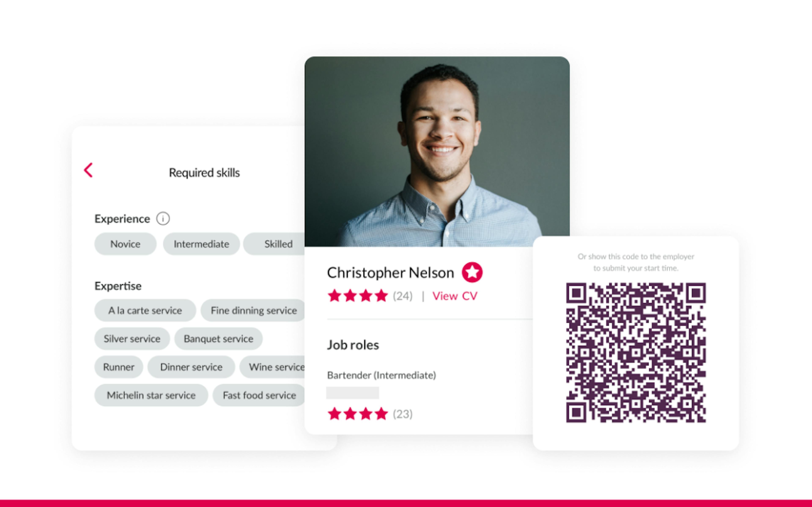This screenshot has width=812, height=507.
Task: Toggle the Banquet service chip
Action: pyautogui.click(x=218, y=339)
